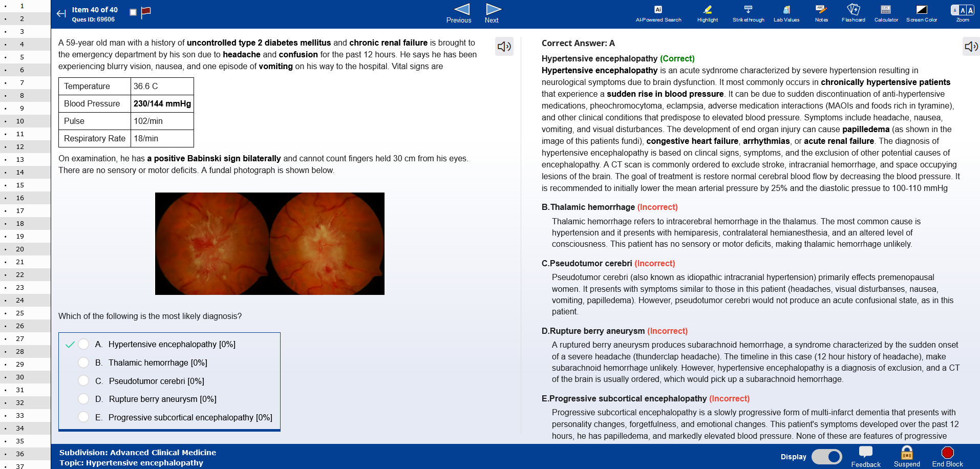The height and width of the screenshot is (469, 980).
Task: Tick the mark checkbox beside the flag
Action: point(133,12)
